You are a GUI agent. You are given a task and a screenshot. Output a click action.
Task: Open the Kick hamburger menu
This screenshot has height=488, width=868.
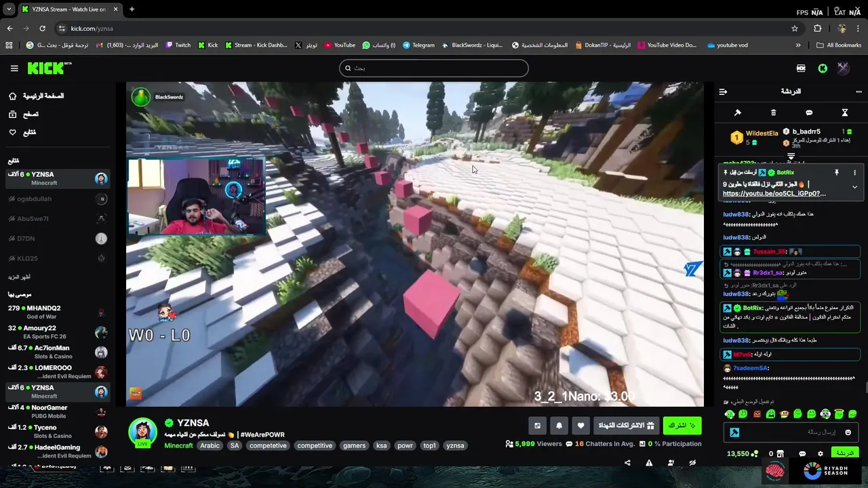point(14,68)
